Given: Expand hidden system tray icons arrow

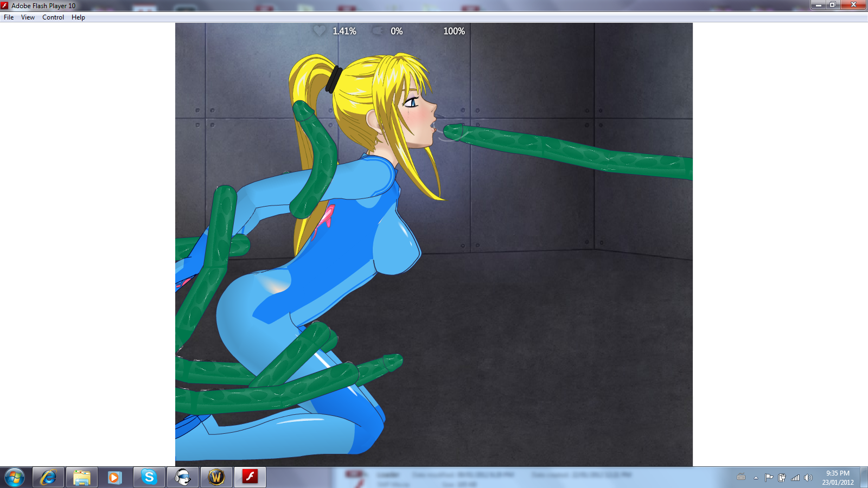Looking at the screenshot, I should [x=756, y=478].
